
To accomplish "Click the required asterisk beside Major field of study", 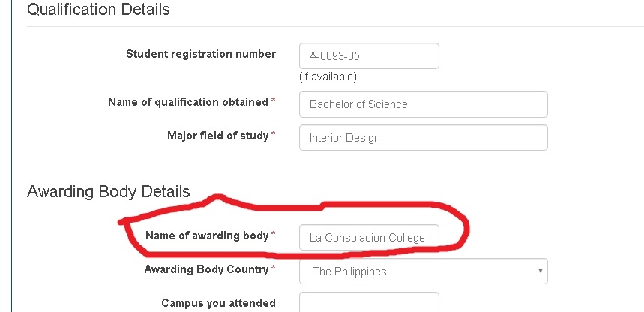I will [274, 136].
